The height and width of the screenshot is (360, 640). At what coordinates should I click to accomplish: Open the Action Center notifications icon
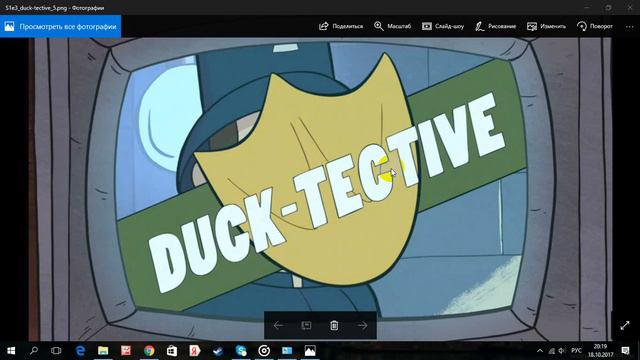[625, 351]
